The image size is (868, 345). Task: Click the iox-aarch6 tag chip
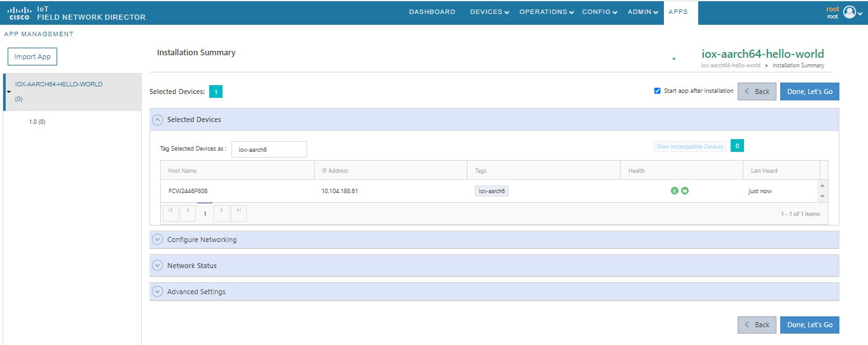click(x=492, y=191)
